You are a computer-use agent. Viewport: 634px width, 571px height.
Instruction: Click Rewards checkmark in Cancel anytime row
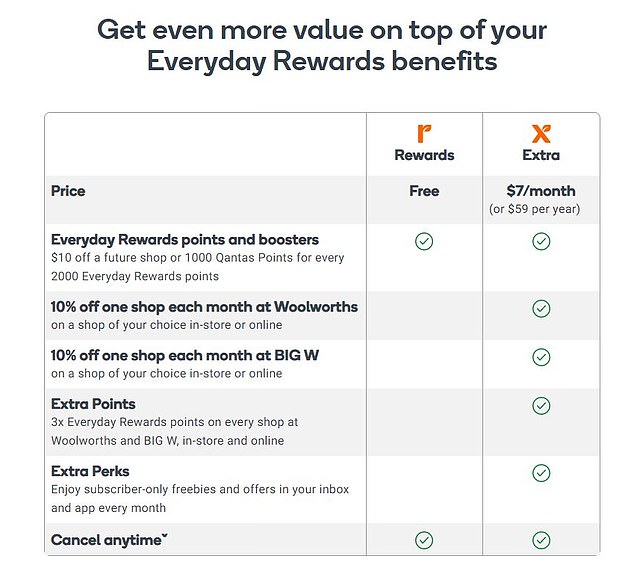pos(424,540)
